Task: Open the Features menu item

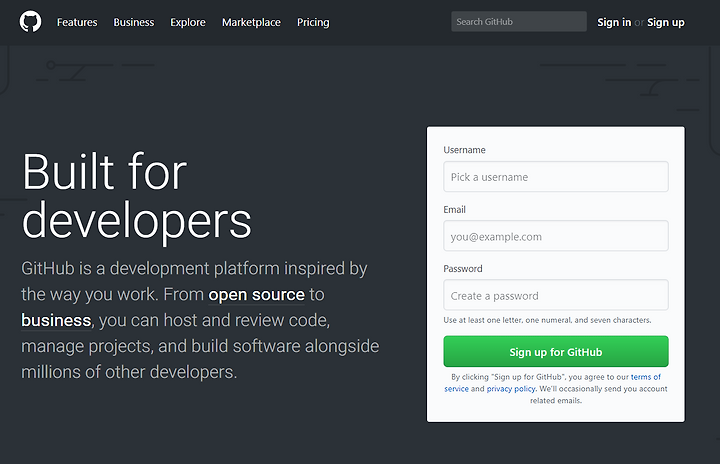Action: point(77,22)
